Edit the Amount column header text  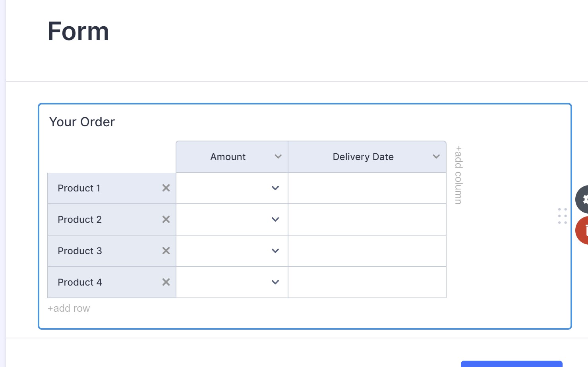(x=228, y=157)
